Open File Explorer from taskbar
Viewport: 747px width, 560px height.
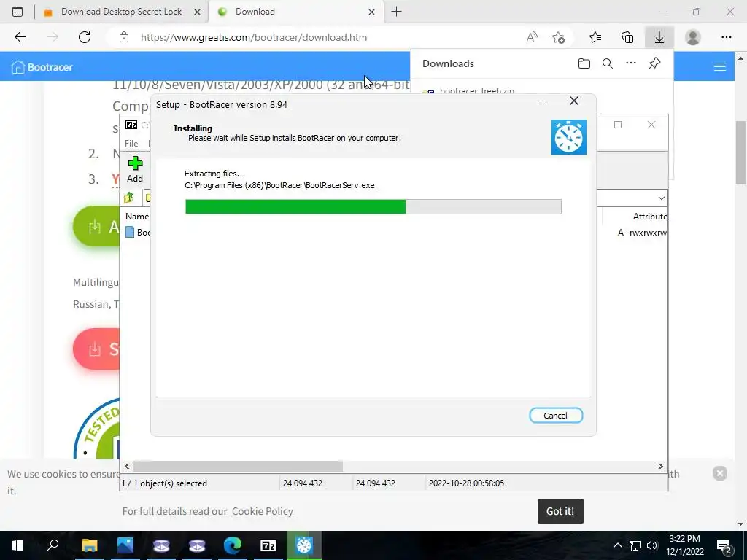tap(89, 545)
